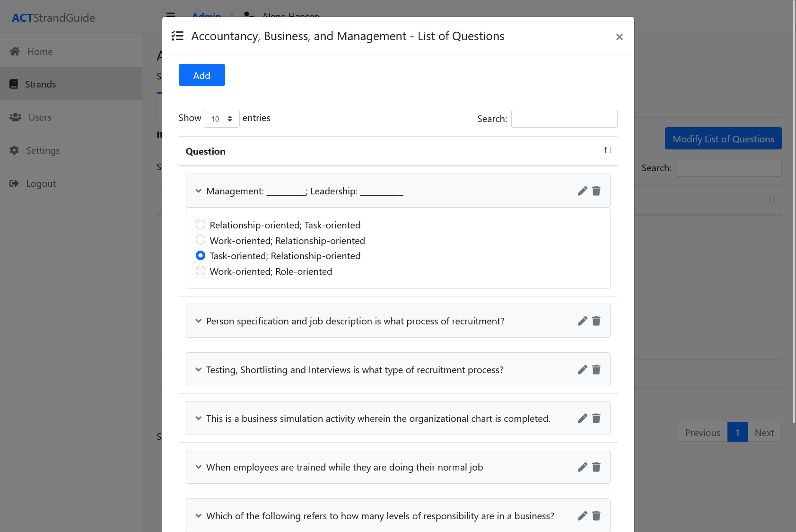The width and height of the screenshot is (796, 532).
Task: Delete the Management Leadership question
Action: 596,191
